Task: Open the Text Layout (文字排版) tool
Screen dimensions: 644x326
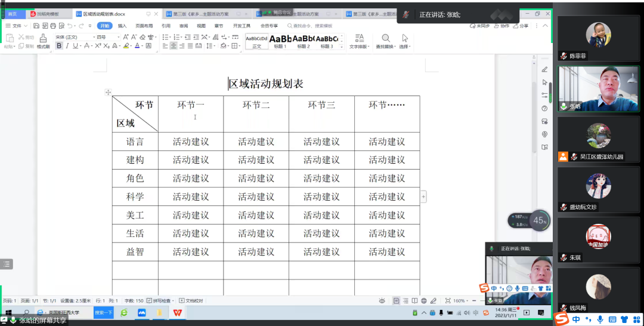Action: 359,38
